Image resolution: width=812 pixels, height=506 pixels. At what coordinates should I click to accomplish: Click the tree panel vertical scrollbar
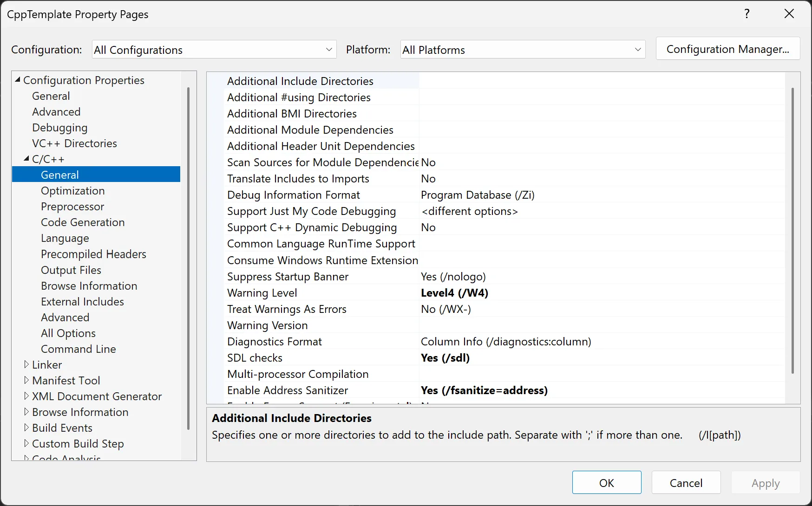point(188,258)
